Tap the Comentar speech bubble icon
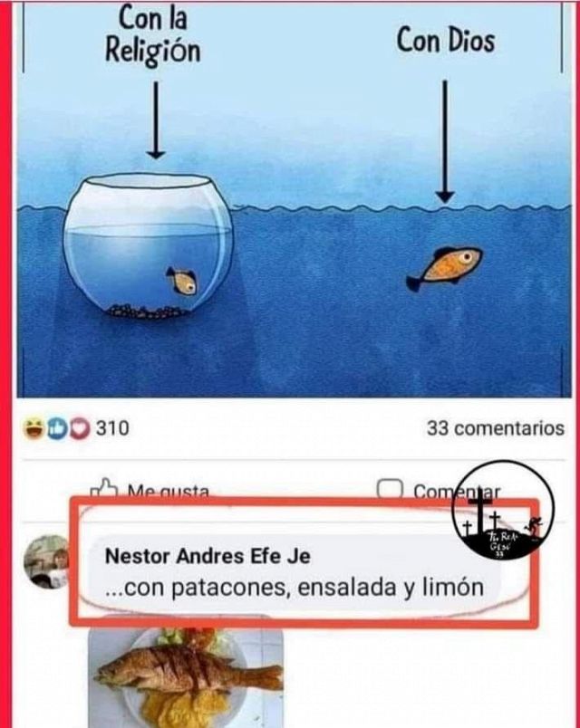 click(x=390, y=489)
